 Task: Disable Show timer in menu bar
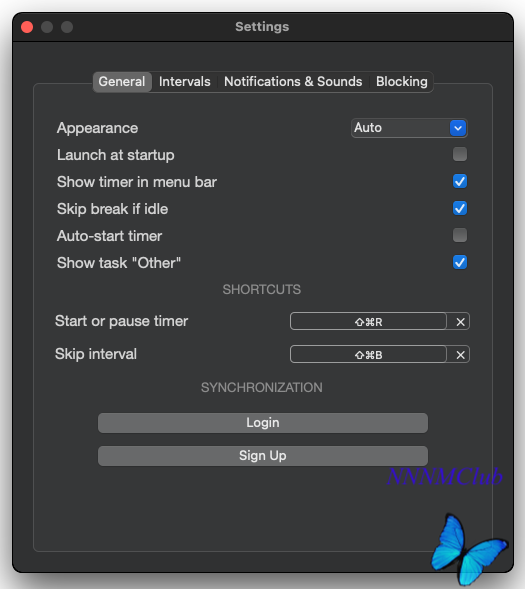click(460, 181)
